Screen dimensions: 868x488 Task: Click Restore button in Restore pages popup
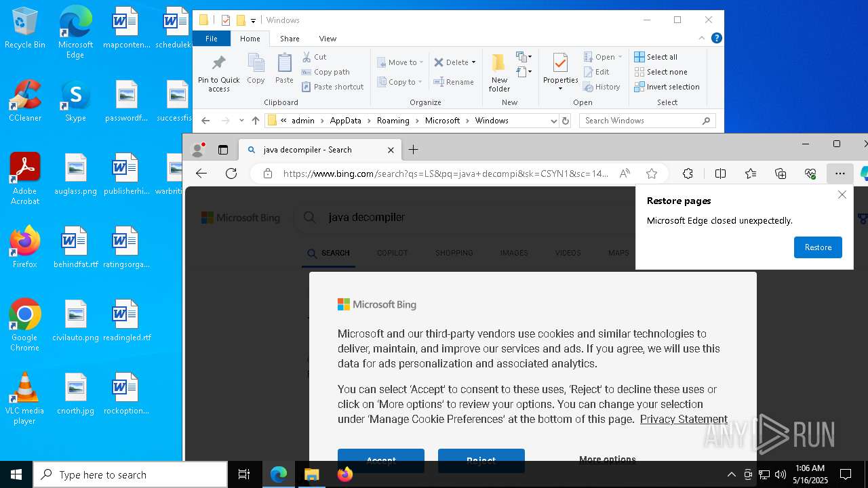pyautogui.click(x=818, y=247)
